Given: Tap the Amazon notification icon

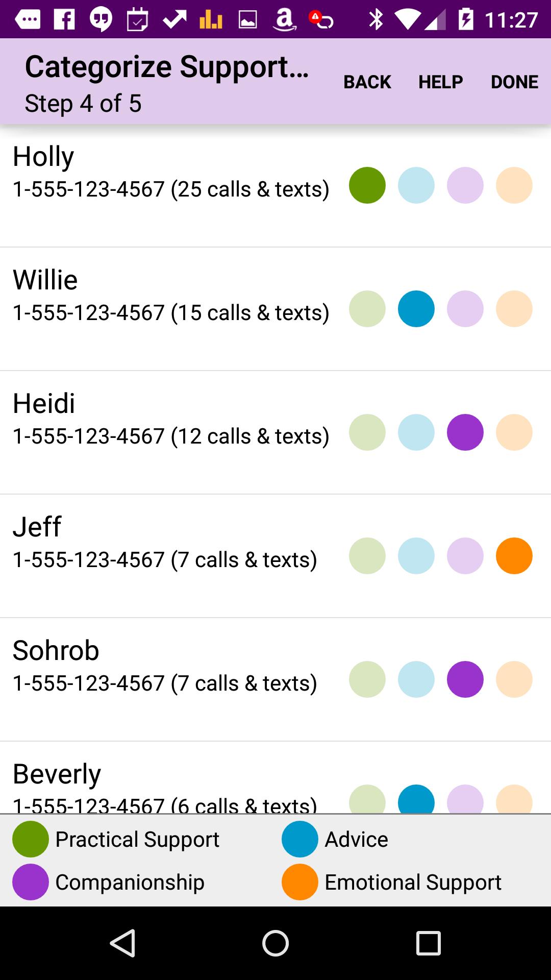Looking at the screenshot, I should point(284,19).
